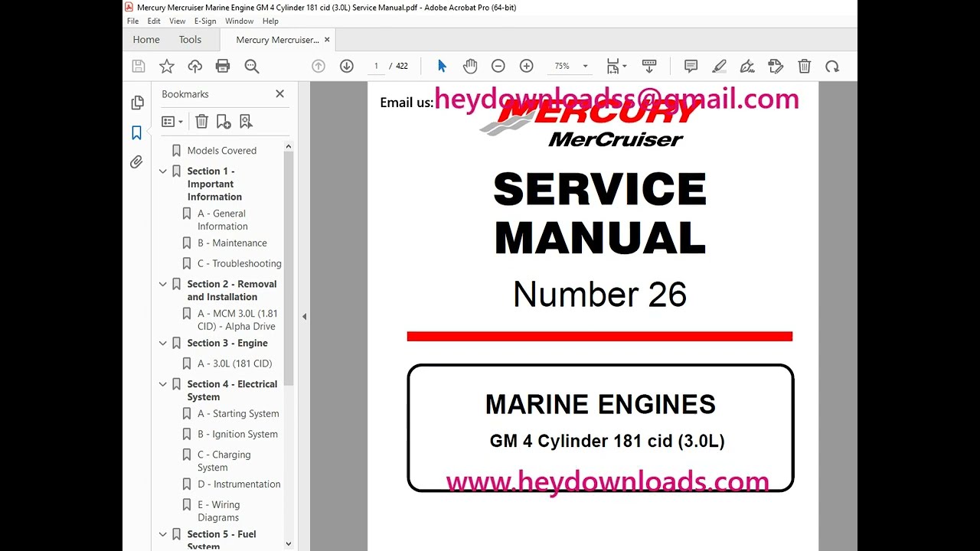Viewport: 980px width, 551px height.
Task: Click the upload to cloud icon
Action: tap(194, 67)
